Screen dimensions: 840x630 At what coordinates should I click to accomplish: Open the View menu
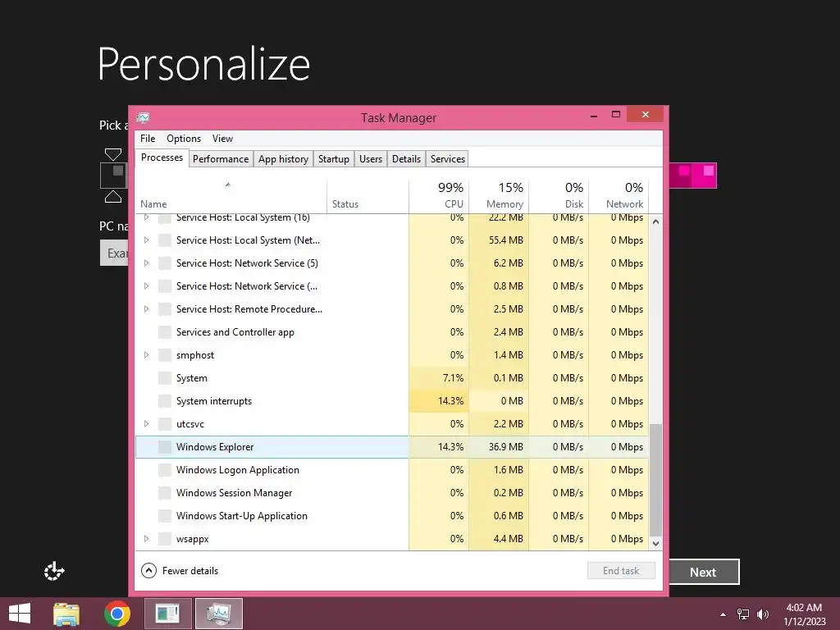tap(222, 138)
